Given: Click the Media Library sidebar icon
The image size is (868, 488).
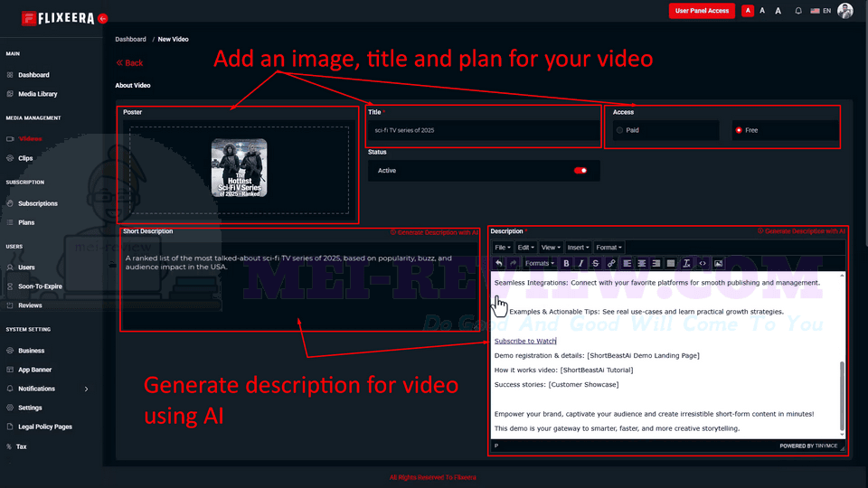Looking at the screenshot, I should pyautogui.click(x=10, y=94).
